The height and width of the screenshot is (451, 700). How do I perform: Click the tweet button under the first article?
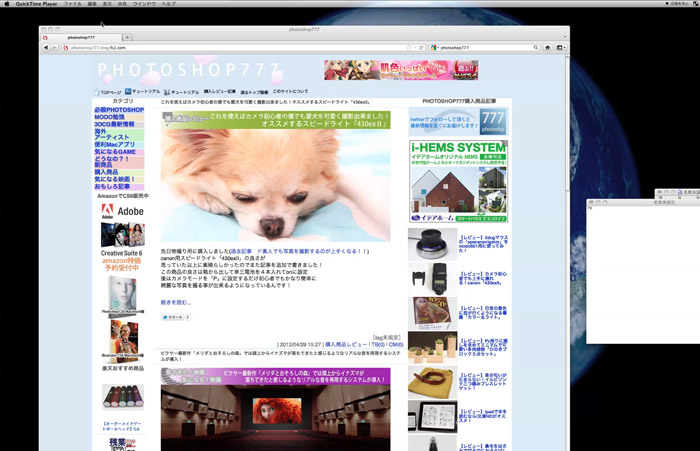pyautogui.click(x=172, y=317)
